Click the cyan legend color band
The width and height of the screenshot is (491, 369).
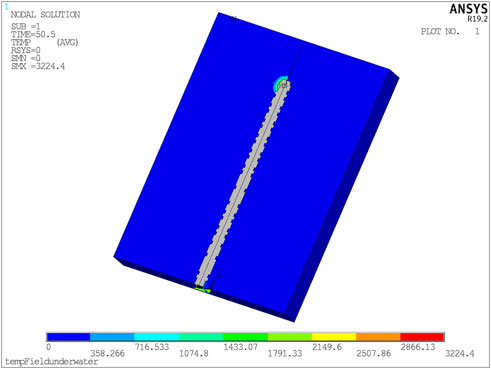click(156, 337)
